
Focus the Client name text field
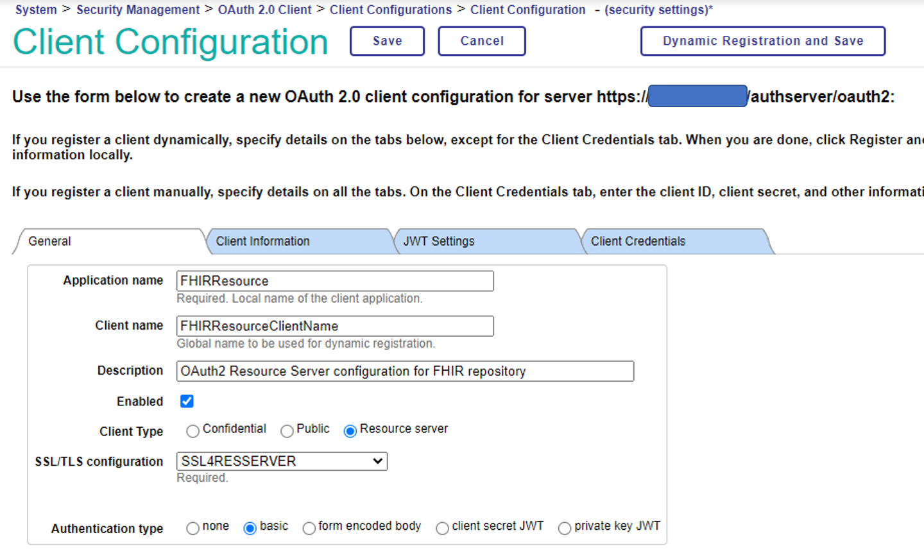pyautogui.click(x=334, y=326)
